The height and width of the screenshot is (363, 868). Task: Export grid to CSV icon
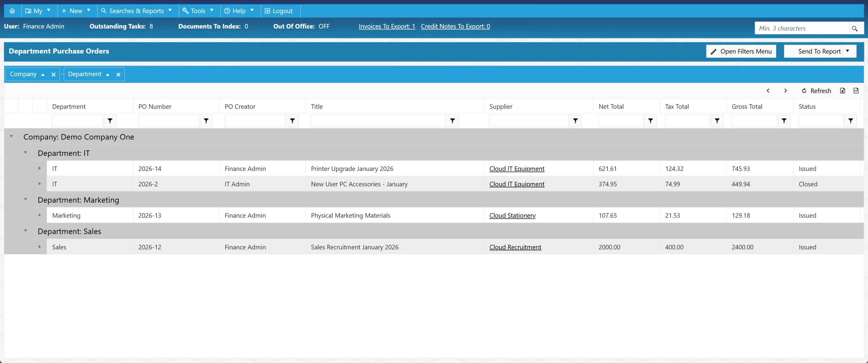[x=856, y=91]
